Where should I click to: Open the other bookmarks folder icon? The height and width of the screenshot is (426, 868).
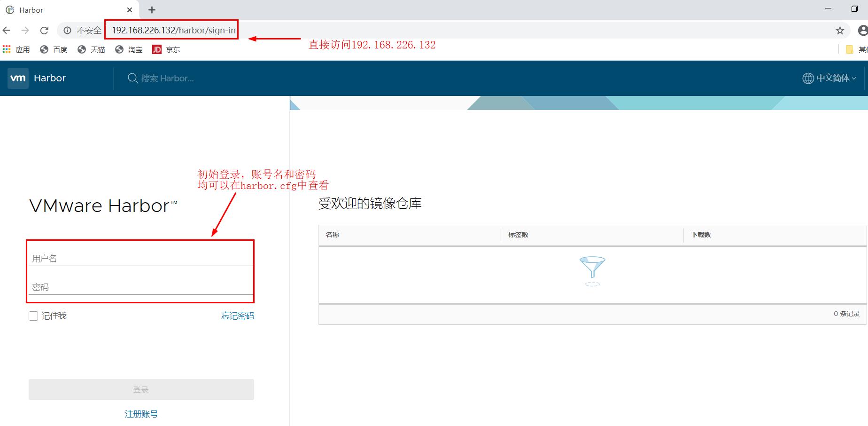click(849, 49)
